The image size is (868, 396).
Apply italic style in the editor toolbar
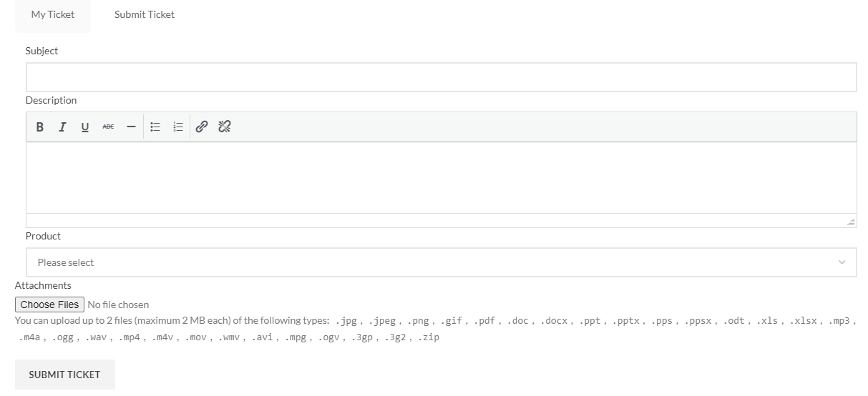[62, 127]
